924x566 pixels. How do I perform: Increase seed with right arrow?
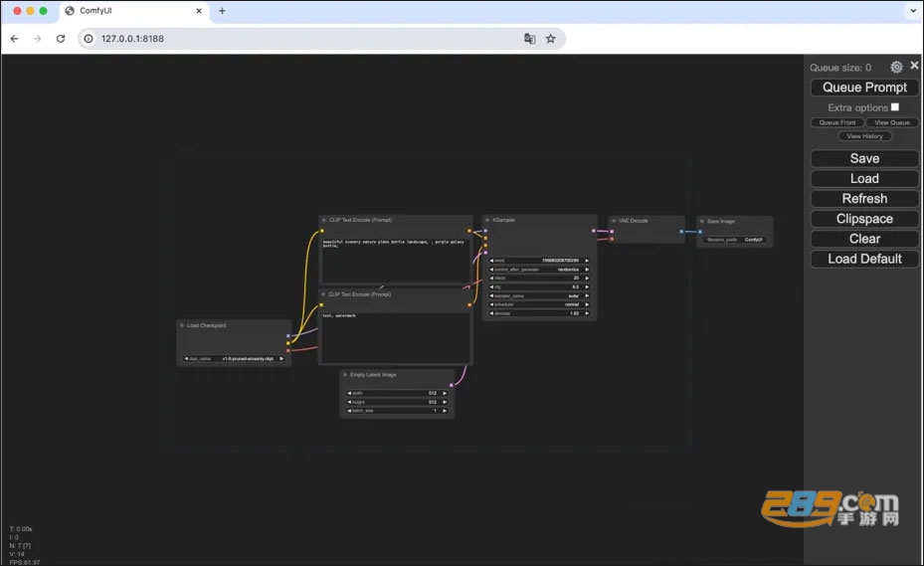tap(587, 261)
